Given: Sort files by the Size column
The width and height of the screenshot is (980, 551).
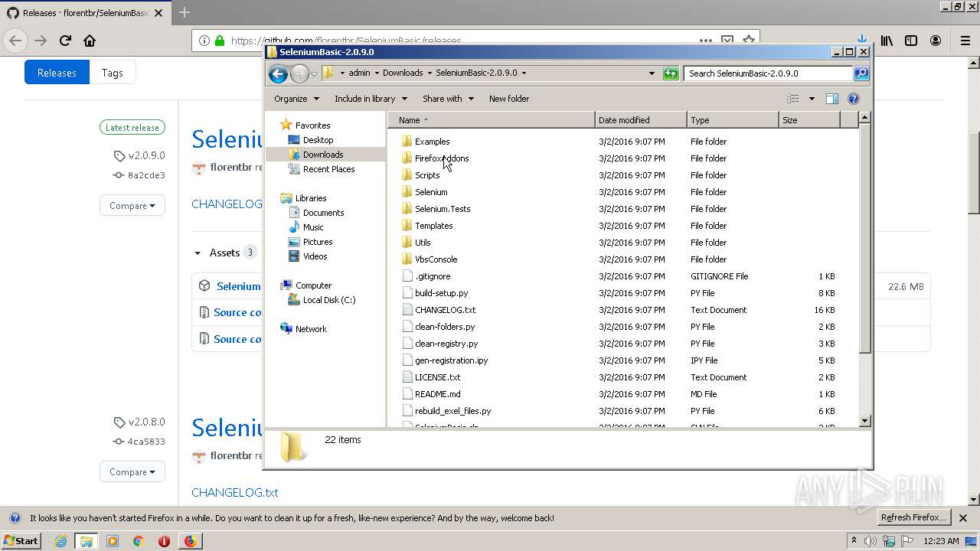Looking at the screenshot, I should click(809, 120).
